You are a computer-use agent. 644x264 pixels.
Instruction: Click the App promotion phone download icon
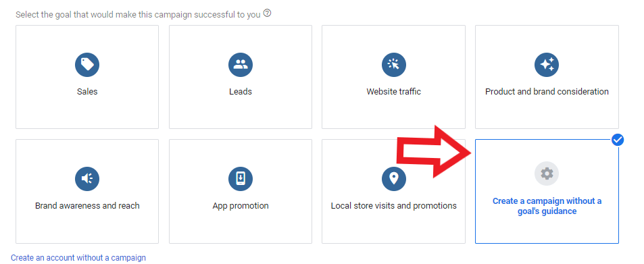click(241, 179)
